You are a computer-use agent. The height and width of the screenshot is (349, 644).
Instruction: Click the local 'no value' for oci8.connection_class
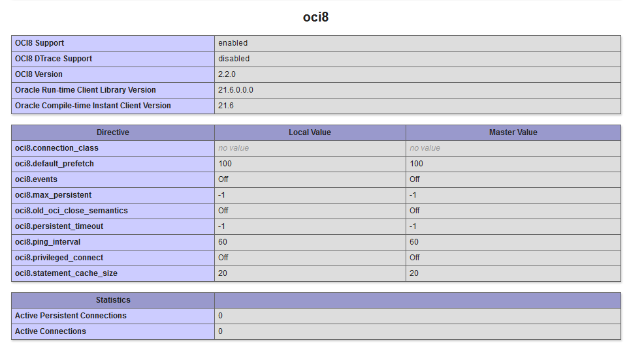[233, 148]
